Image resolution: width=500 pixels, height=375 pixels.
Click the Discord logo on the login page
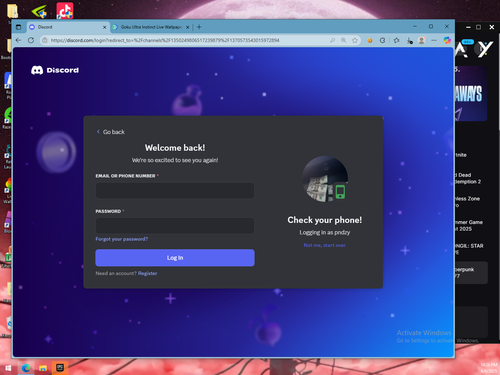[55, 70]
